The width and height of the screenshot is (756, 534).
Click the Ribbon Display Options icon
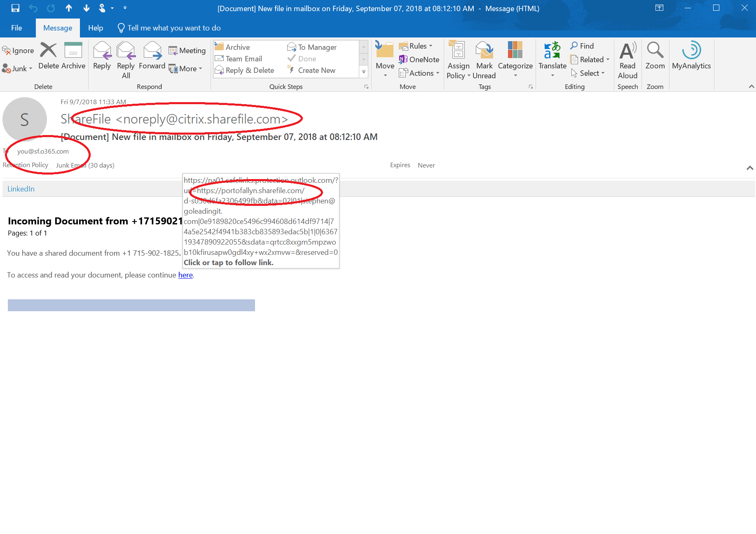659,8
